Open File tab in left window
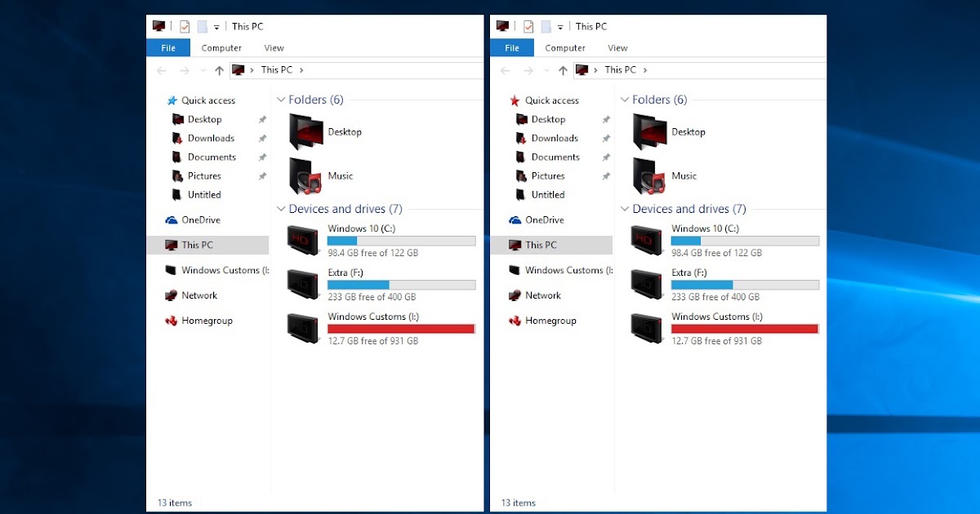 [168, 48]
